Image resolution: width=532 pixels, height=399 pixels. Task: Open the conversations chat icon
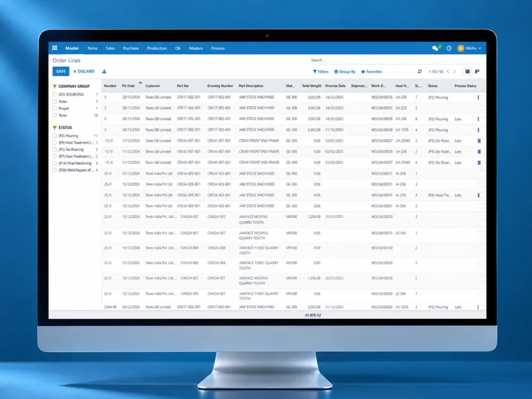[x=435, y=48]
